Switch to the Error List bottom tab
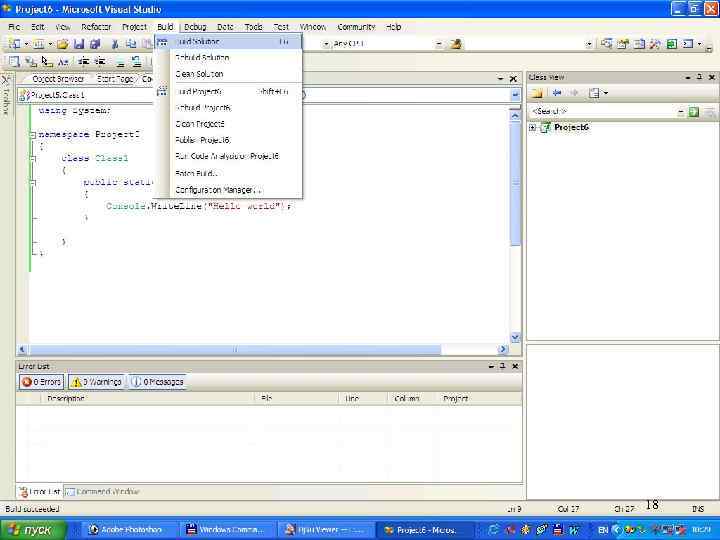Screen dimensions: 720x540 (x=40, y=492)
